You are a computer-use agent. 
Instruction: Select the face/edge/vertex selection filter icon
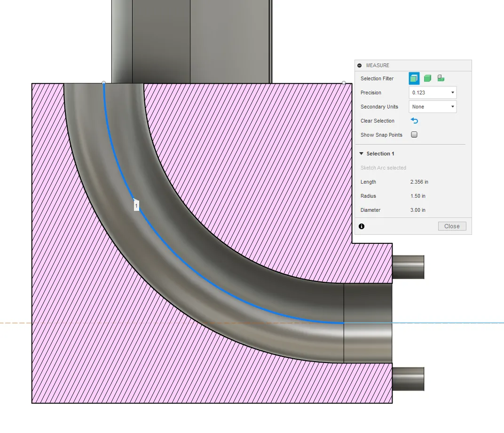414,78
